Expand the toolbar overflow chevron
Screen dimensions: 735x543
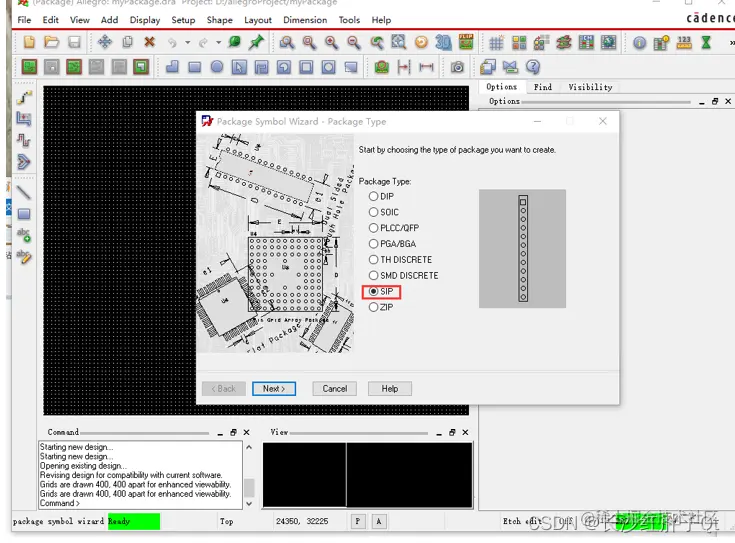pyautogui.click(x=731, y=43)
